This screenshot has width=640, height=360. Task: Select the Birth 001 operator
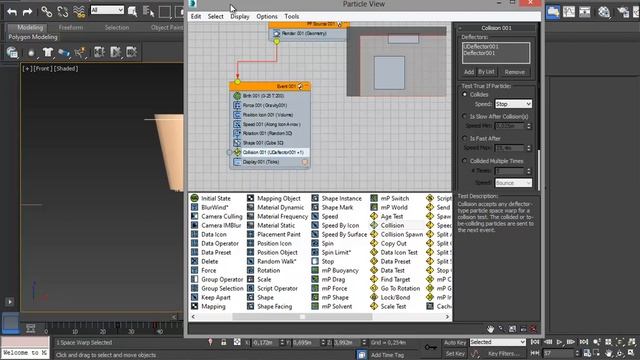tap(269, 96)
